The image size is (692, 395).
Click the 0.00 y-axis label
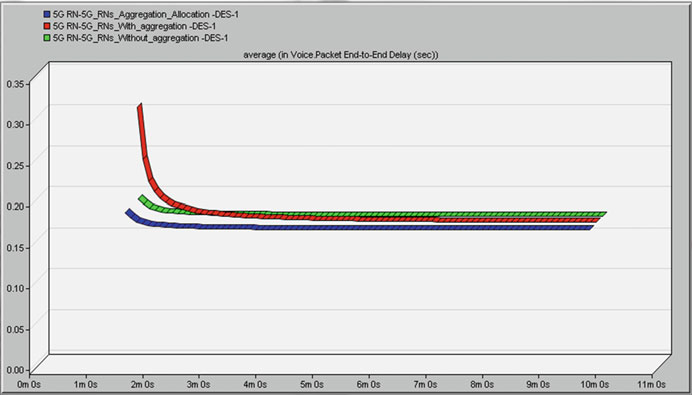point(15,370)
